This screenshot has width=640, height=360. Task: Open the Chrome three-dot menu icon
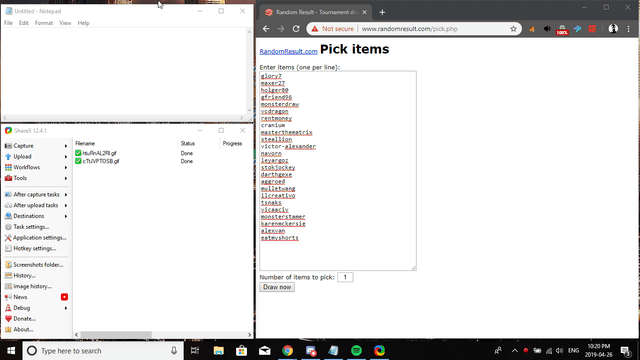coord(629,29)
